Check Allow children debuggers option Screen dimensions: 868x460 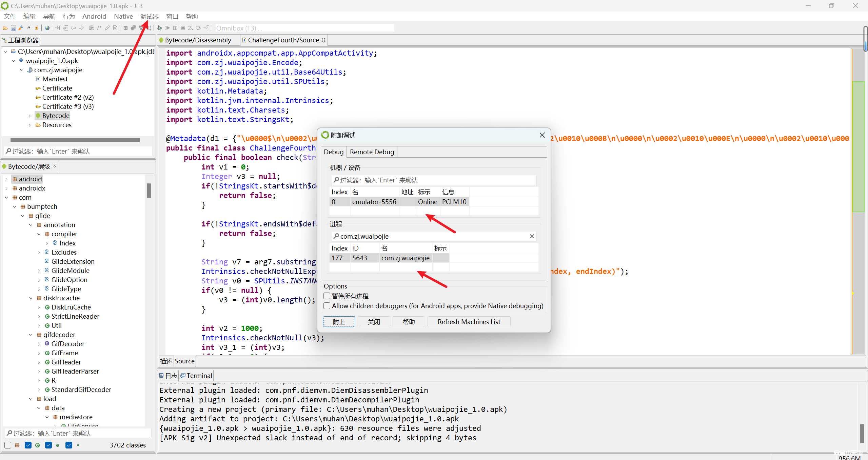click(x=327, y=306)
